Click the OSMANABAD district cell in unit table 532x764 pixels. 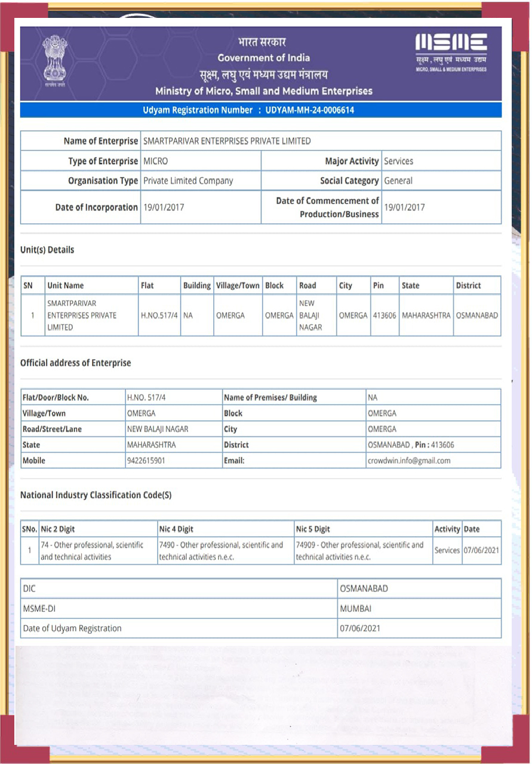tap(476, 315)
